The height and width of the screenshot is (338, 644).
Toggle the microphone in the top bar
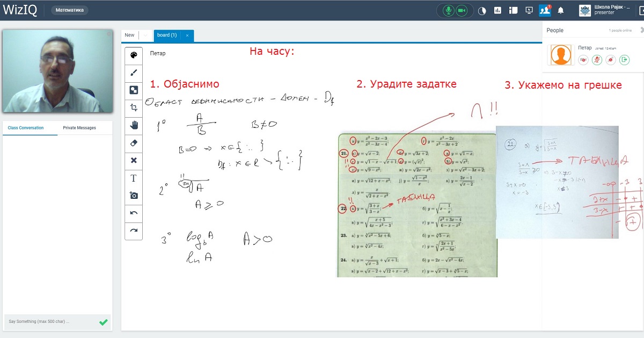(448, 10)
